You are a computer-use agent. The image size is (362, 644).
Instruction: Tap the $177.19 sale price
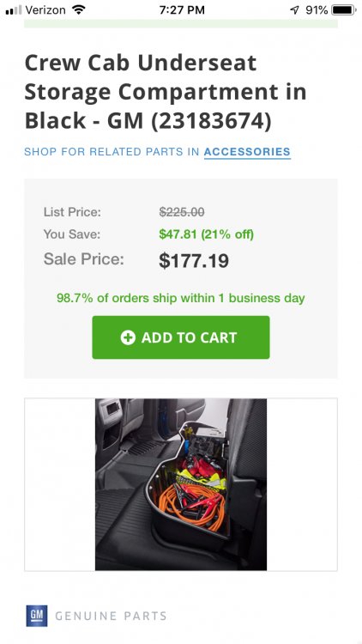click(194, 260)
